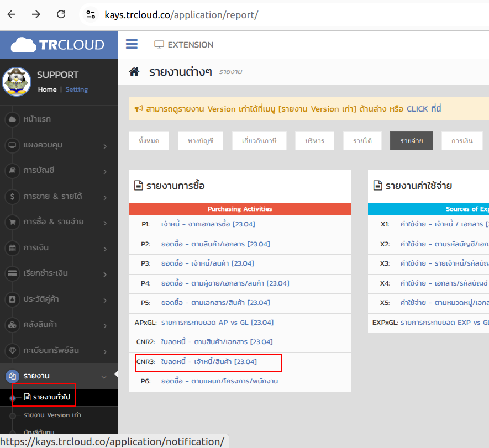This screenshot has height=448, width=489.
Task: Expand การซื้อ & รายจ่าย chevron
Action: point(105,223)
